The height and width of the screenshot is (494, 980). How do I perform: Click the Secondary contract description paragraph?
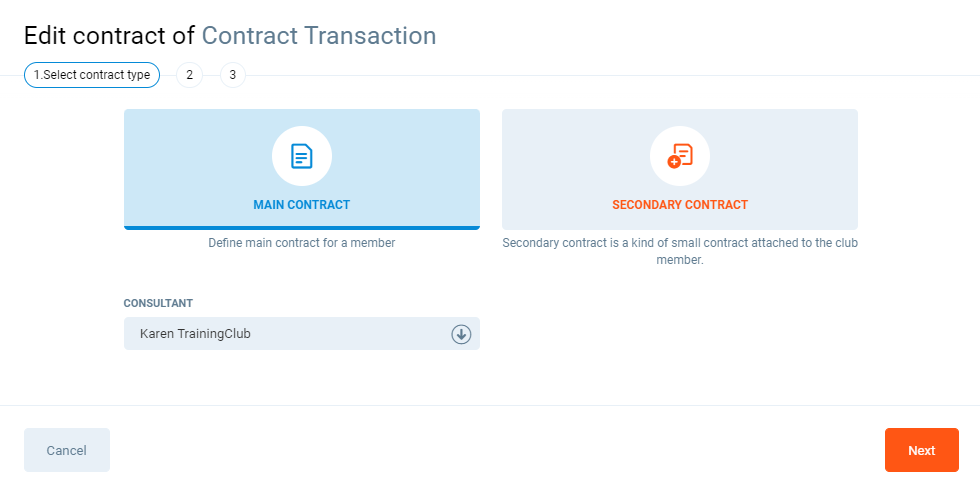click(x=680, y=251)
